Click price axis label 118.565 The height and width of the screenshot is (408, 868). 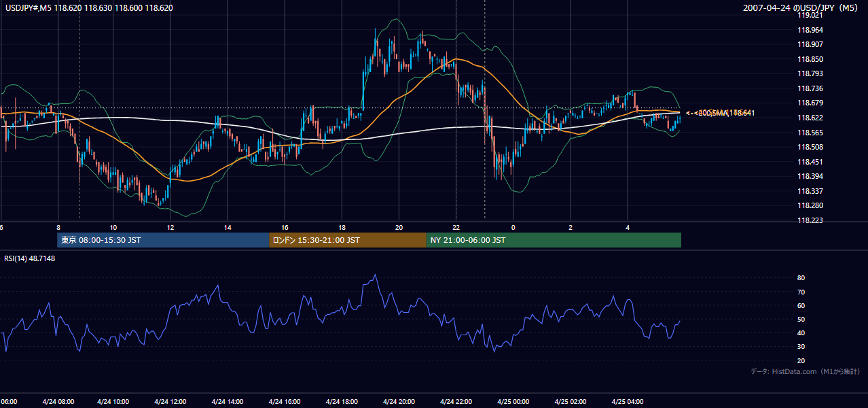tap(810, 133)
